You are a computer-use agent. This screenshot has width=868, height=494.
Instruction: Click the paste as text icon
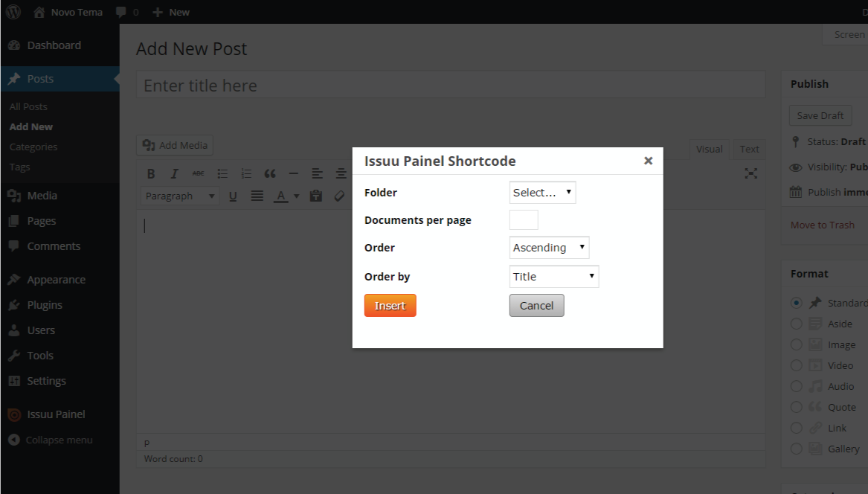[x=316, y=196]
